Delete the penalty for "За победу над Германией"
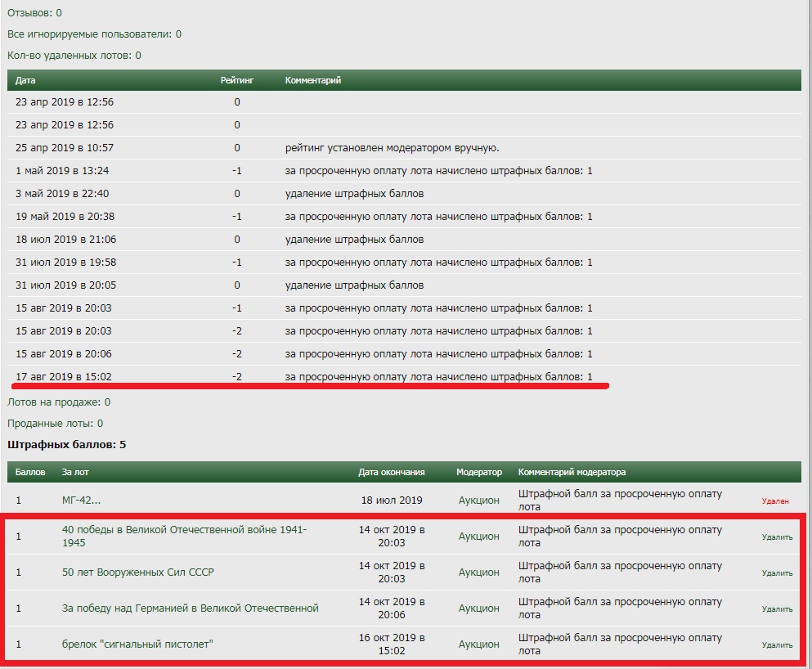 coord(777,609)
